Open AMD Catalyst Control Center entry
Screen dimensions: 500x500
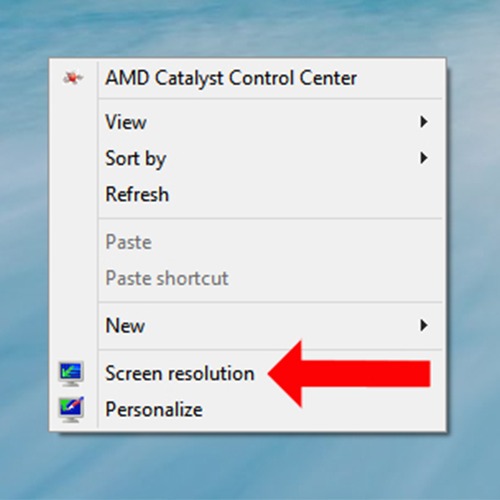247,78
